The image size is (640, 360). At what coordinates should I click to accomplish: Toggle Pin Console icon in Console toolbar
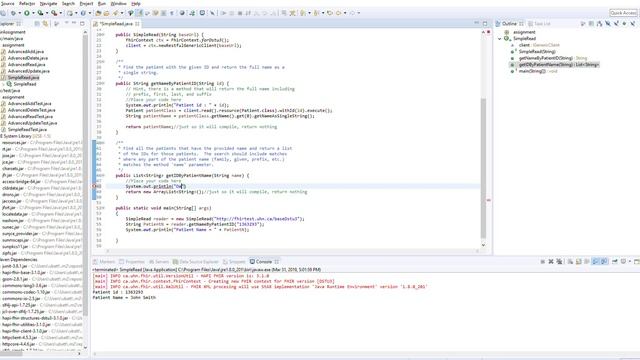pyautogui.click(x=615, y=262)
